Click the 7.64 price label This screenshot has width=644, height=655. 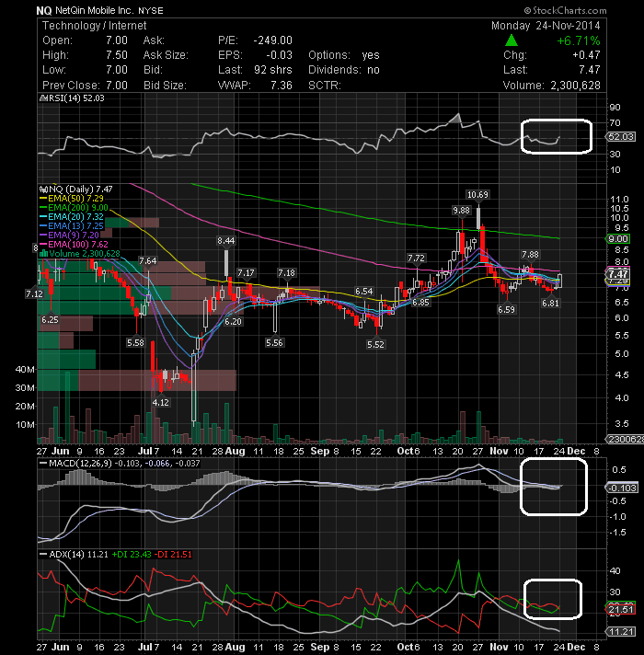pyautogui.click(x=148, y=261)
